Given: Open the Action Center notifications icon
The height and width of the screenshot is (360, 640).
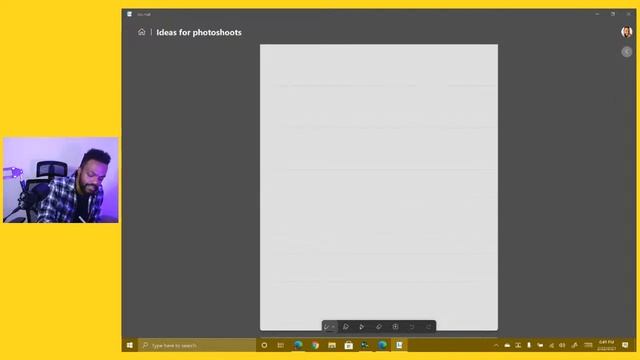Looking at the screenshot, I should [x=625, y=345].
